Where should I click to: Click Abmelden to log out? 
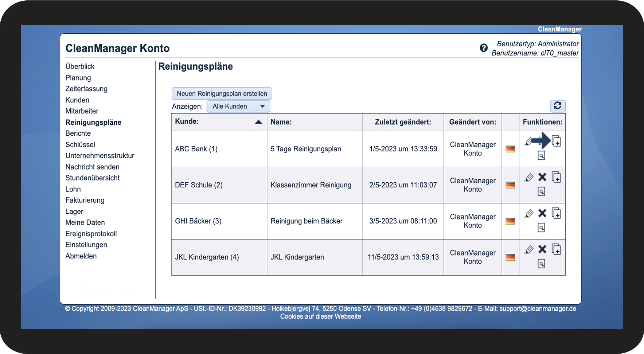[x=81, y=256]
